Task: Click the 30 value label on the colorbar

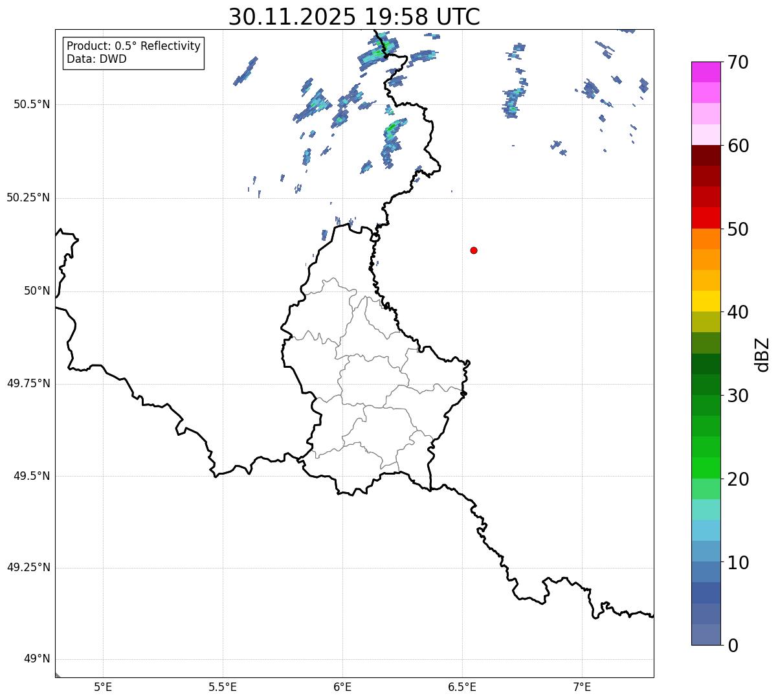Action: 738,396
